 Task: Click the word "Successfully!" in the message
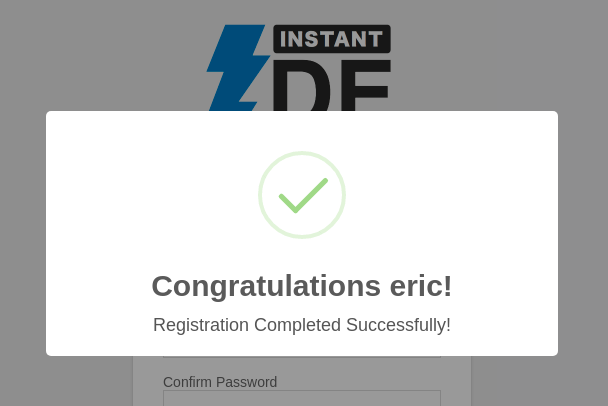point(399,325)
